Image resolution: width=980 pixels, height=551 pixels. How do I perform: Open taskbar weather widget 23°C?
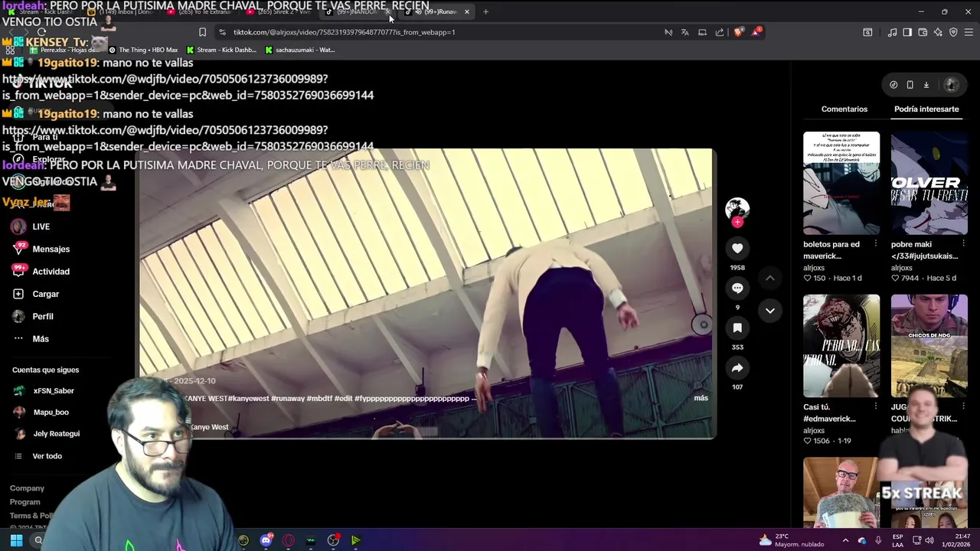click(791, 540)
